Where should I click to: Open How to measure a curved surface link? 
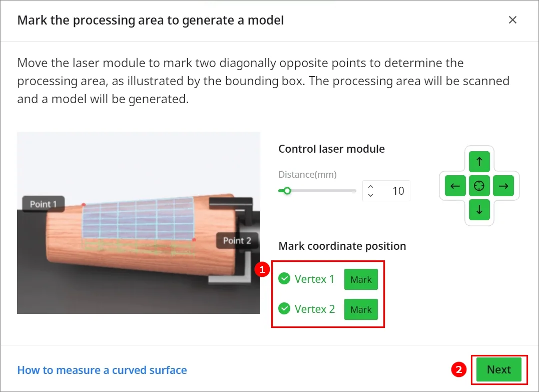(x=102, y=370)
